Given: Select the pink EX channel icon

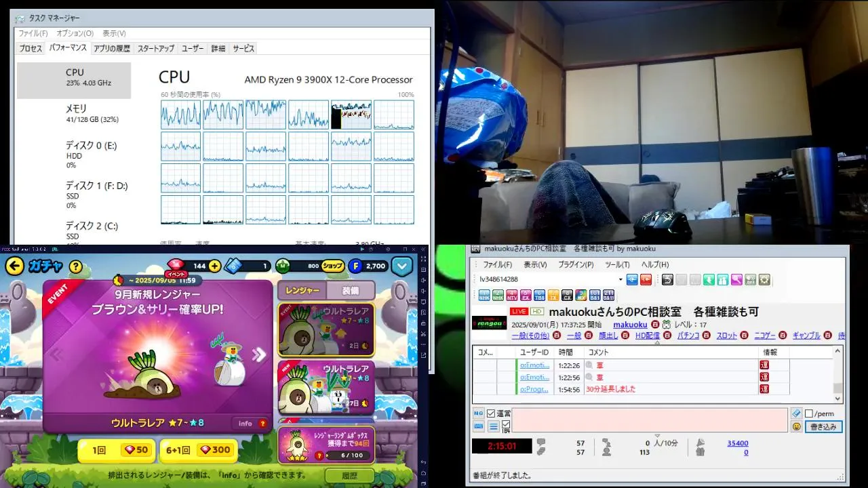Looking at the screenshot, I should [x=526, y=296].
